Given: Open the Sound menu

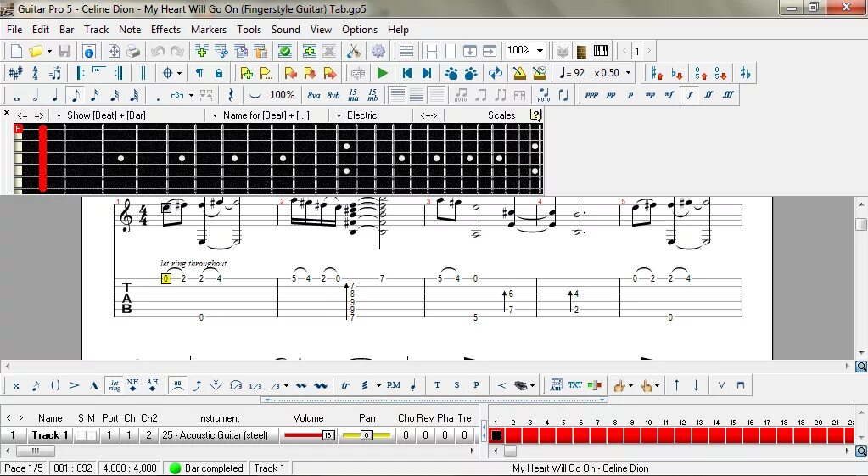Looking at the screenshot, I should pos(286,30).
